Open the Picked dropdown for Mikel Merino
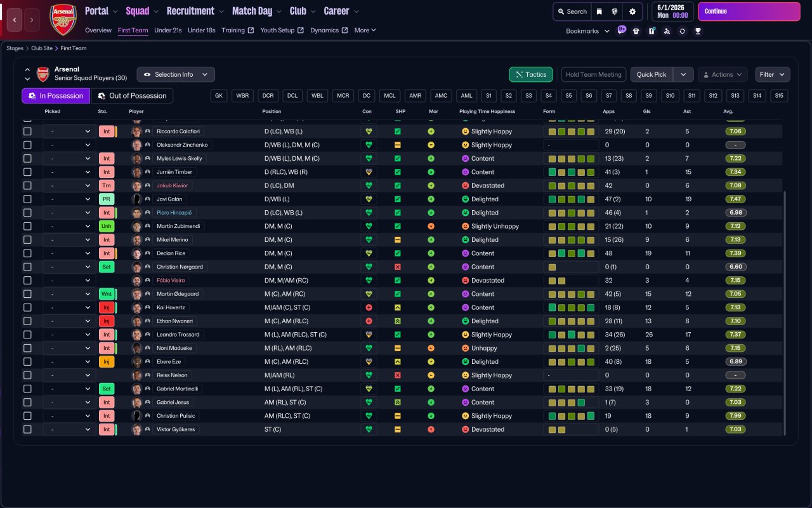The width and height of the screenshot is (812, 508). [69, 240]
